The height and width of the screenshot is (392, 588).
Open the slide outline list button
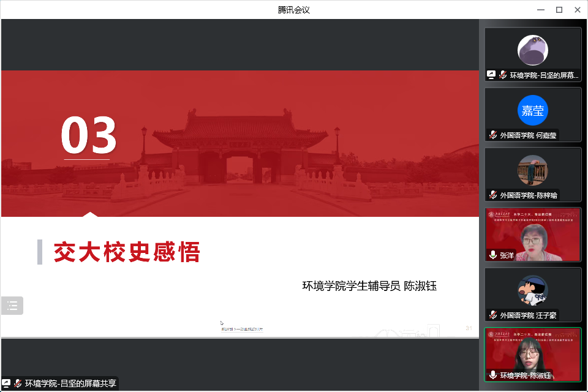point(12,306)
